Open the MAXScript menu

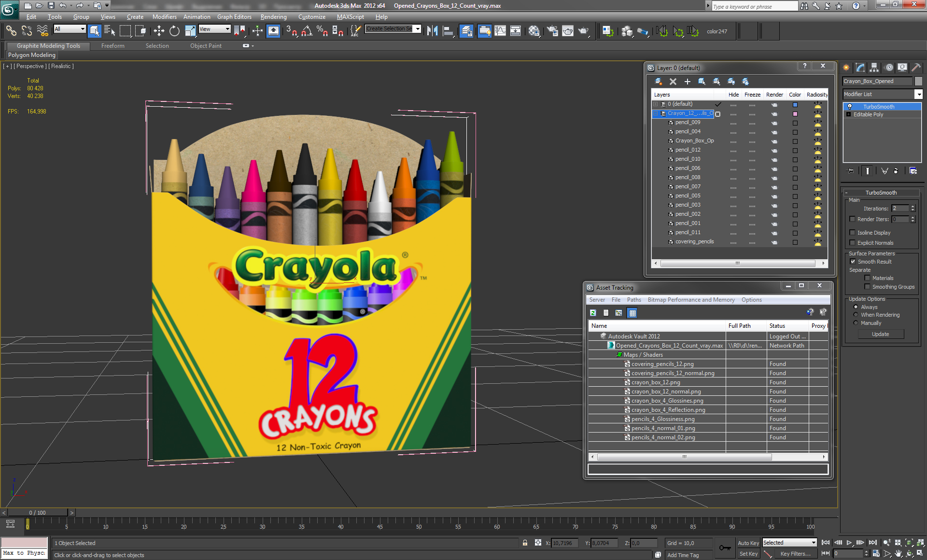click(x=351, y=17)
